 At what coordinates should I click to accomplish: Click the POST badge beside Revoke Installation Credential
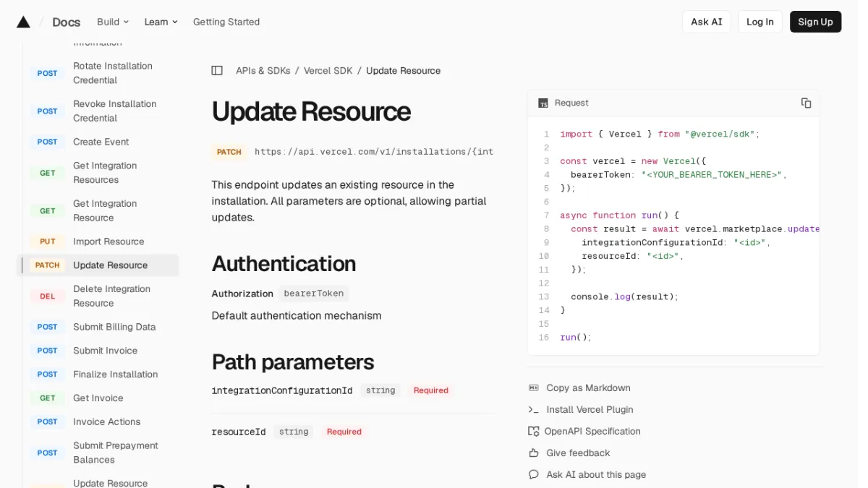click(48, 111)
